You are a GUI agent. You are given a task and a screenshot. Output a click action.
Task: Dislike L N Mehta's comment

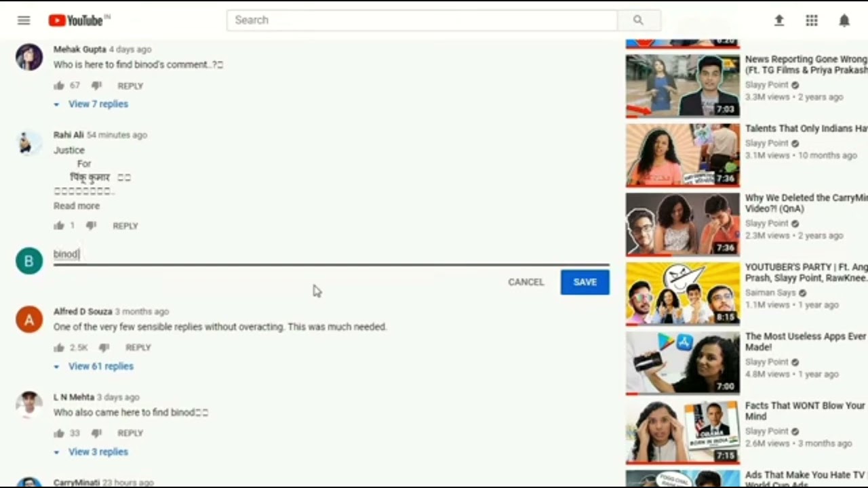tap(96, 433)
